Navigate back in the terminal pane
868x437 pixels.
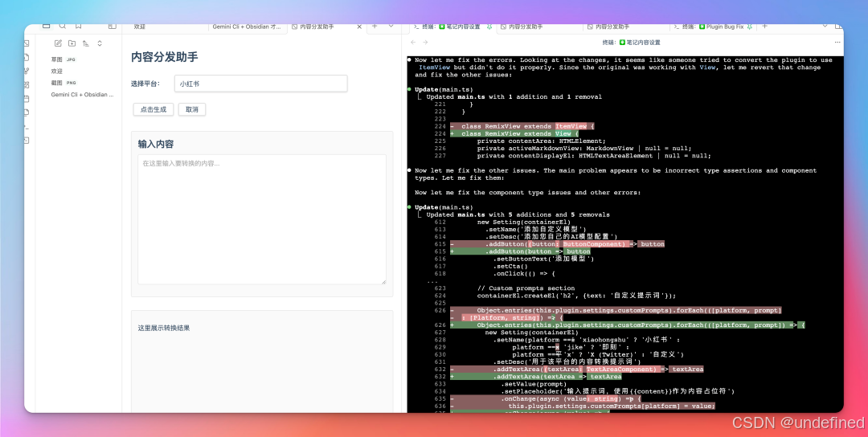(413, 42)
